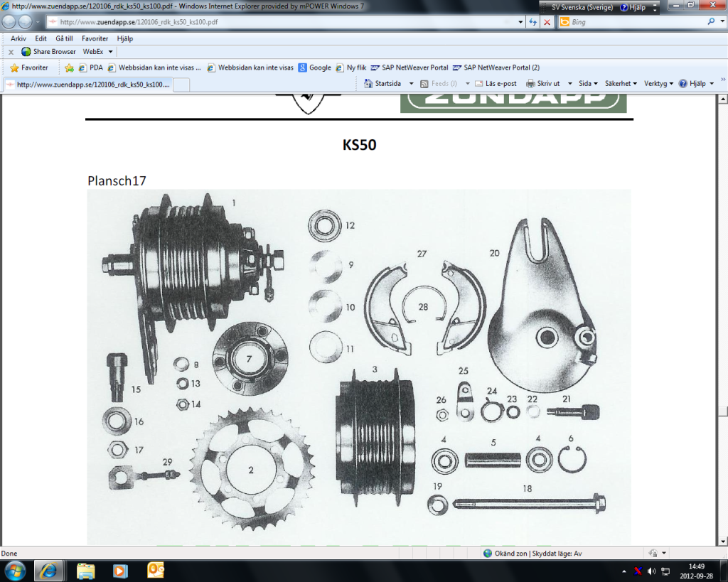
Task: Click the Share Browser globe icon
Action: pyautogui.click(x=26, y=51)
